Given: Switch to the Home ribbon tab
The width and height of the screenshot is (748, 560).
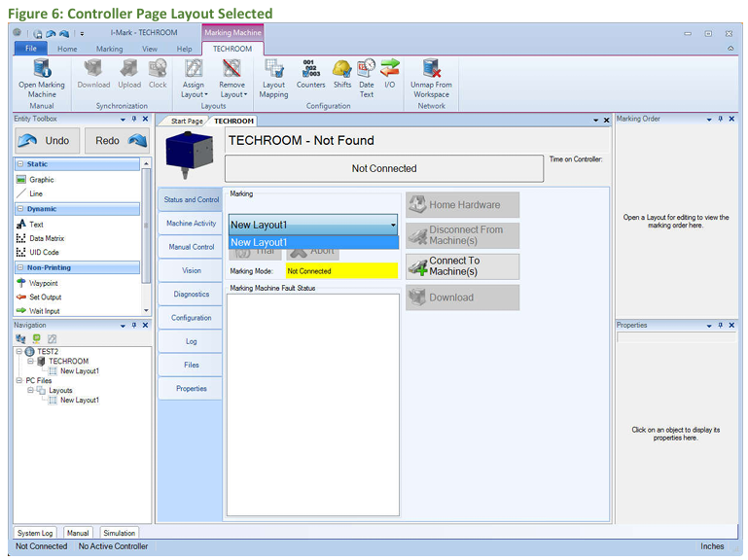Looking at the screenshot, I should (67, 49).
